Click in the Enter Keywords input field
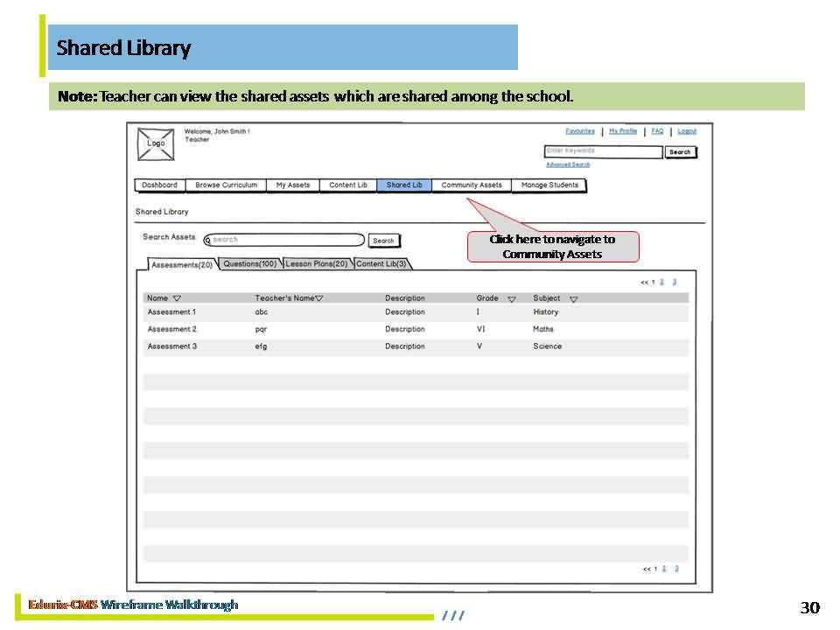The width and height of the screenshot is (840, 630). coord(603,151)
